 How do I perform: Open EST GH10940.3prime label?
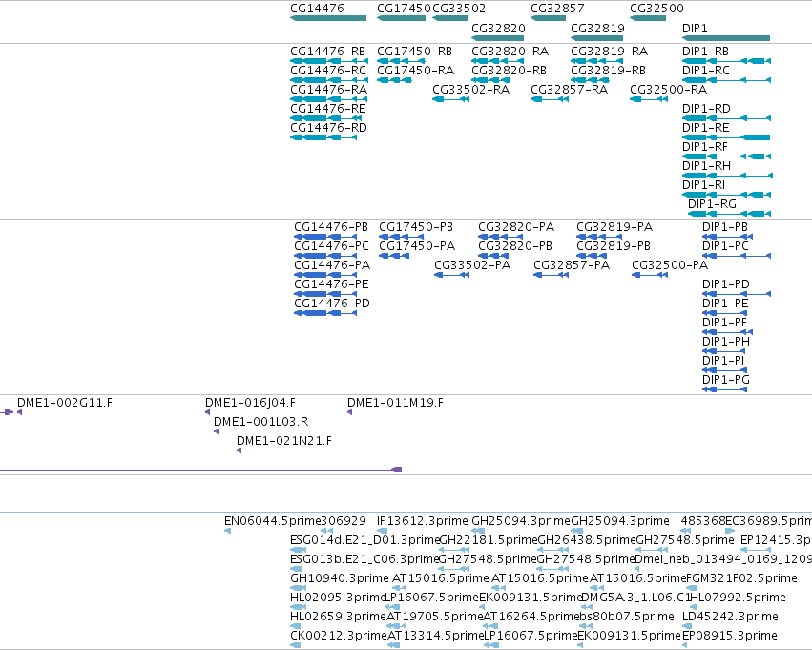(x=339, y=578)
